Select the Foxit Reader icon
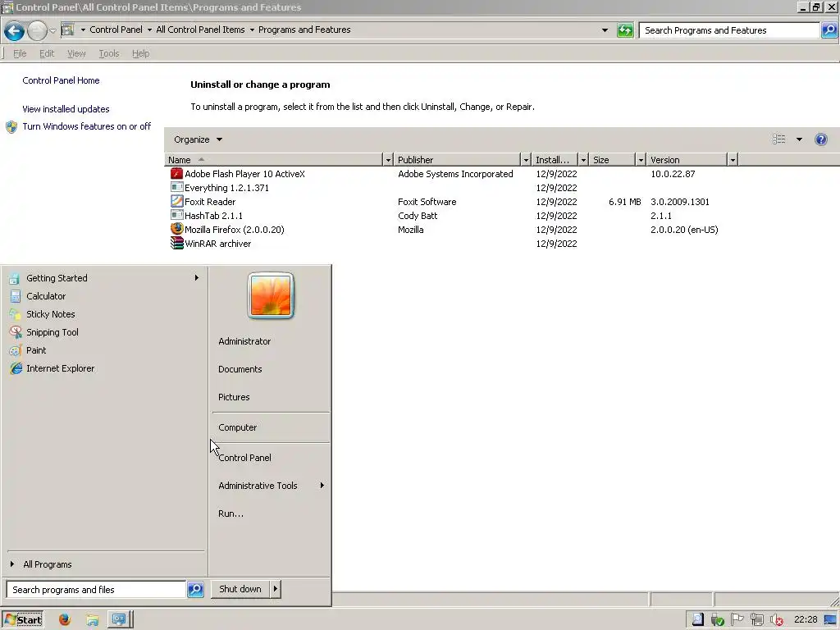Screen dimensions: 840x630 176,202
